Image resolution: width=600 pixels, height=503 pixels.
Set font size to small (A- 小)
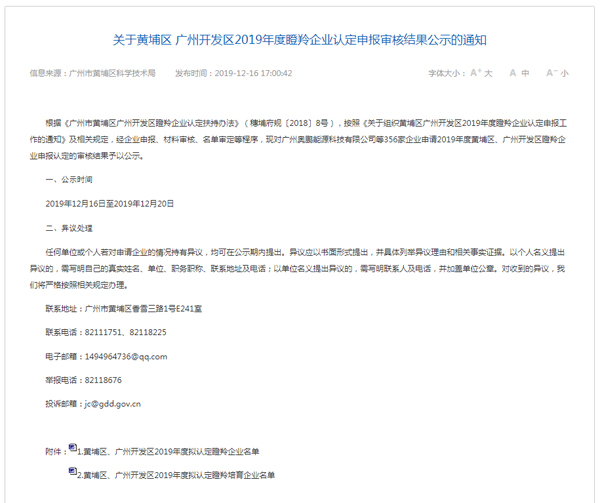point(557,73)
